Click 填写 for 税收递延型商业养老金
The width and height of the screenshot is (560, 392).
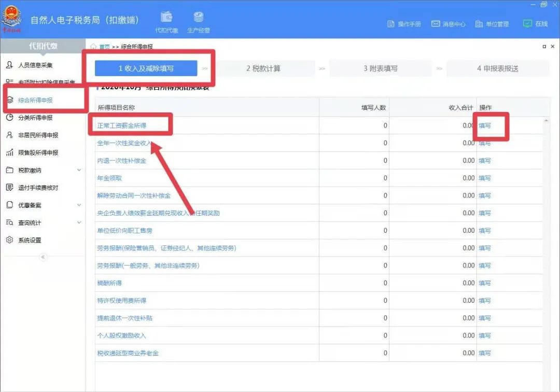coord(485,353)
